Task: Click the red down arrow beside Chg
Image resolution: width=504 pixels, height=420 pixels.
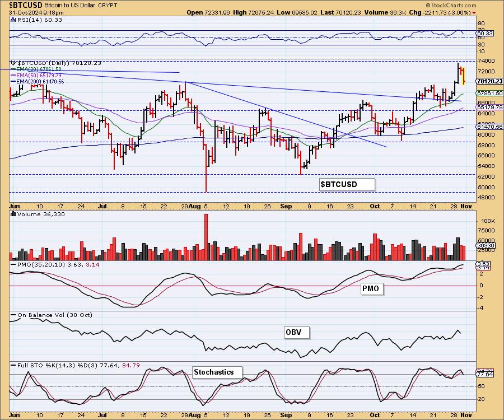Action: coord(474,13)
